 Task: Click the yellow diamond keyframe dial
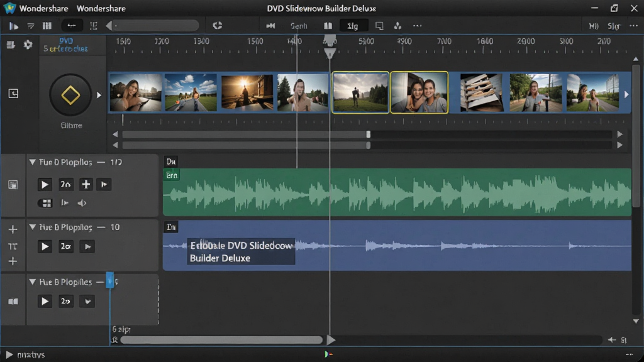70,96
